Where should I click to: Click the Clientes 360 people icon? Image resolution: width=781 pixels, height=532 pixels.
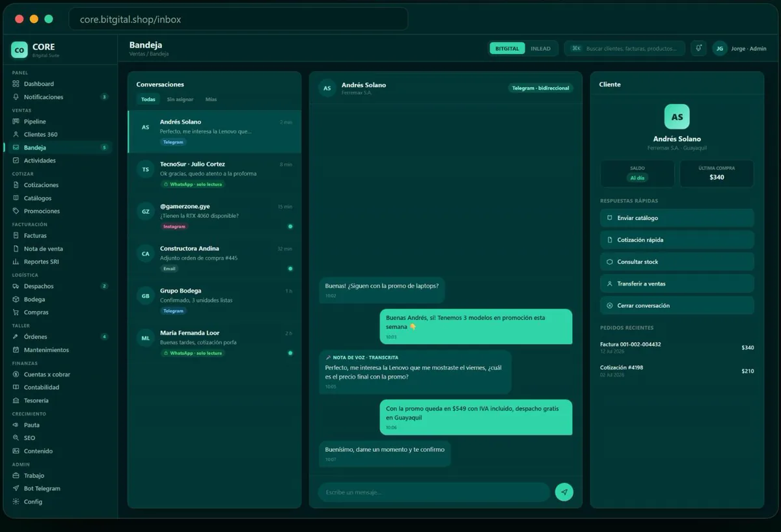pos(16,135)
